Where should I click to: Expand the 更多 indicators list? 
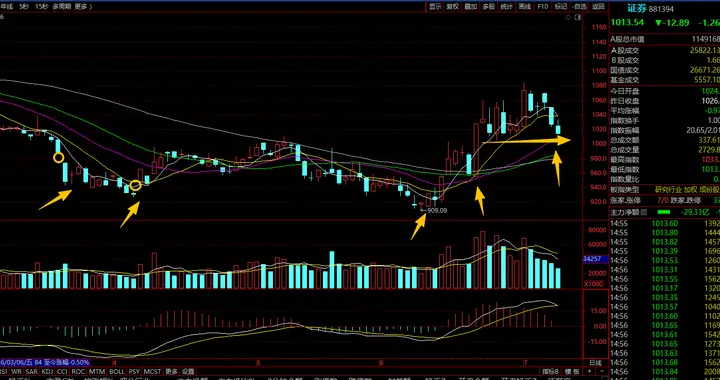coord(171,371)
